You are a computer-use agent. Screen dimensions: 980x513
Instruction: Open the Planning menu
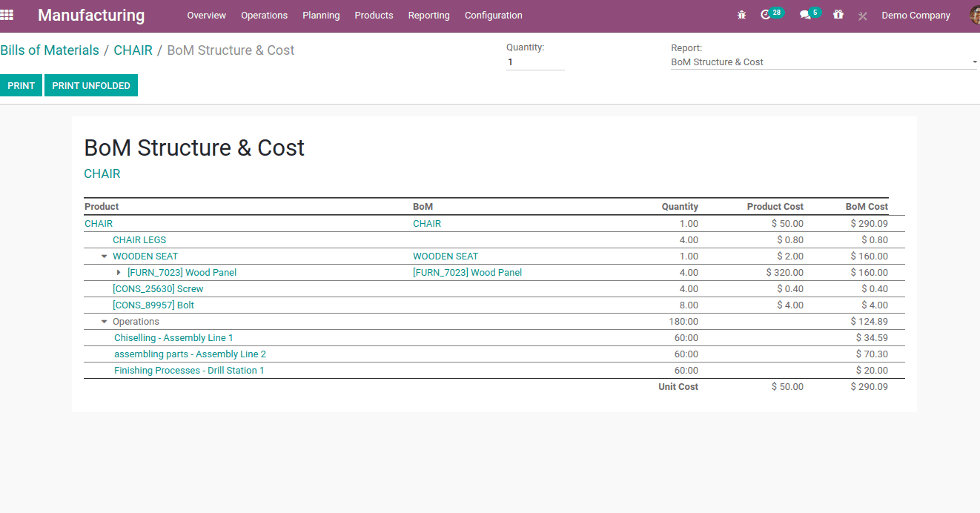click(x=321, y=15)
